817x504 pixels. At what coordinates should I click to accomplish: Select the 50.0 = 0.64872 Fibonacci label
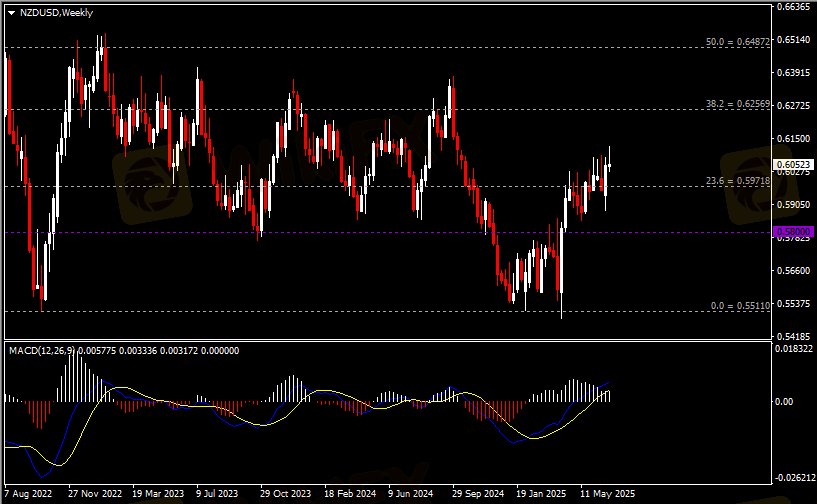tap(738, 42)
